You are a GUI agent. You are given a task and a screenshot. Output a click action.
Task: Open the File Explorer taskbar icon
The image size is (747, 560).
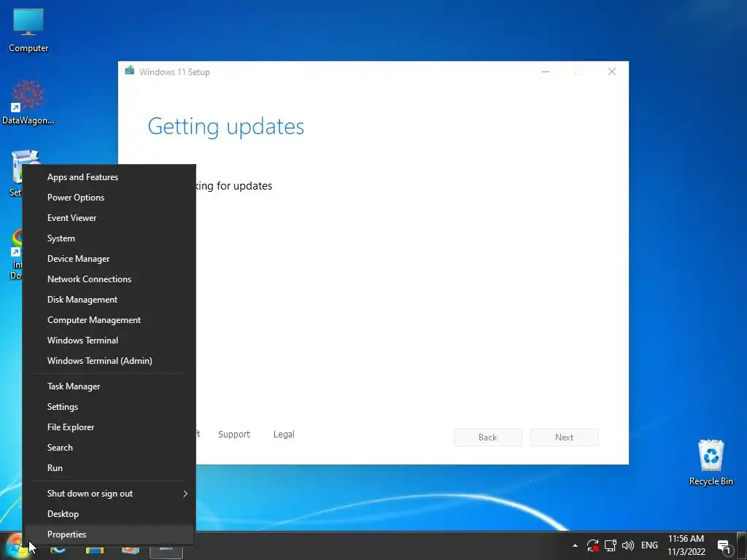point(94,551)
